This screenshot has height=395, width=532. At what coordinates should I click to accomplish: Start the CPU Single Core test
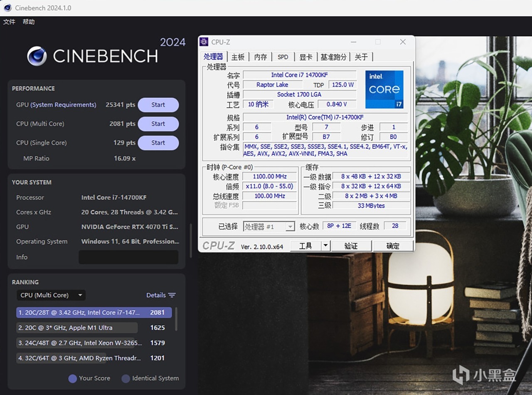pyautogui.click(x=158, y=143)
